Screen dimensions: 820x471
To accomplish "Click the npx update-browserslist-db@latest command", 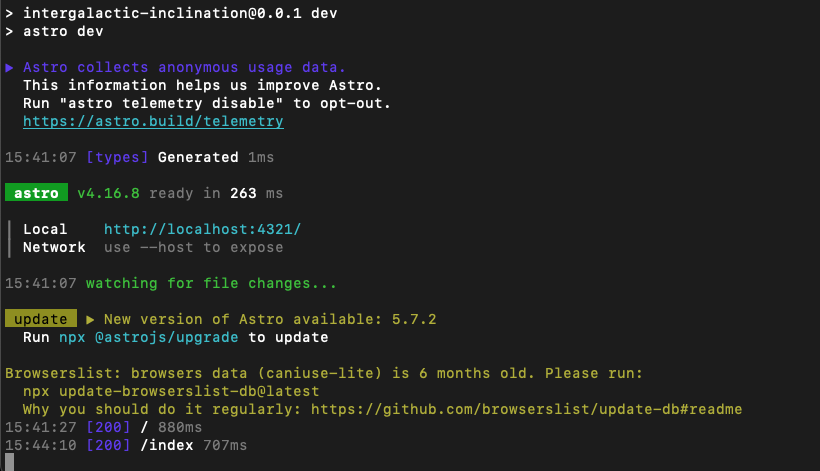I will [x=171, y=391].
